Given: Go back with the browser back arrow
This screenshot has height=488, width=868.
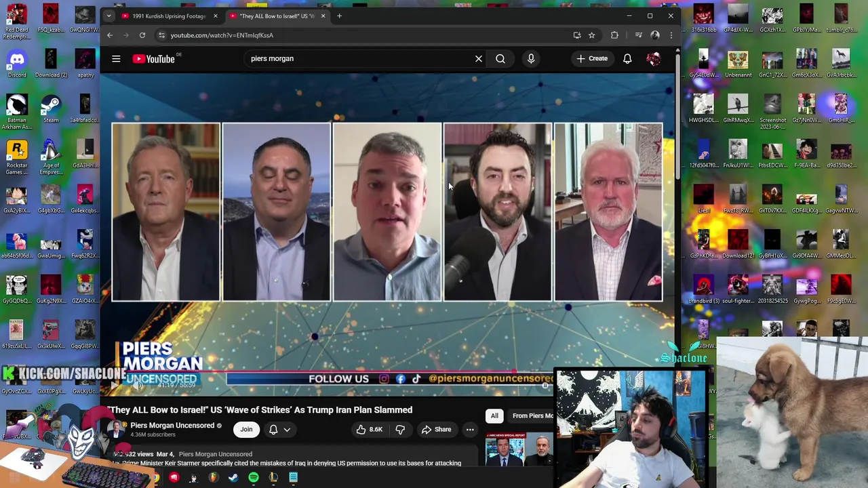Looking at the screenshot, I should coord(110,35).
